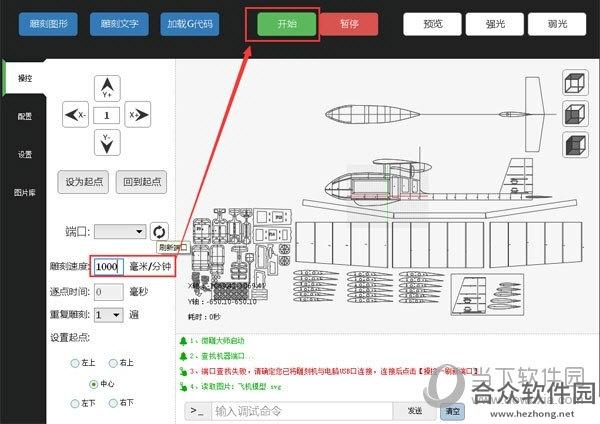This screenshot has width=600, height=424.
Task: Click the 加载G代码 button
Action: click(190, 24)
